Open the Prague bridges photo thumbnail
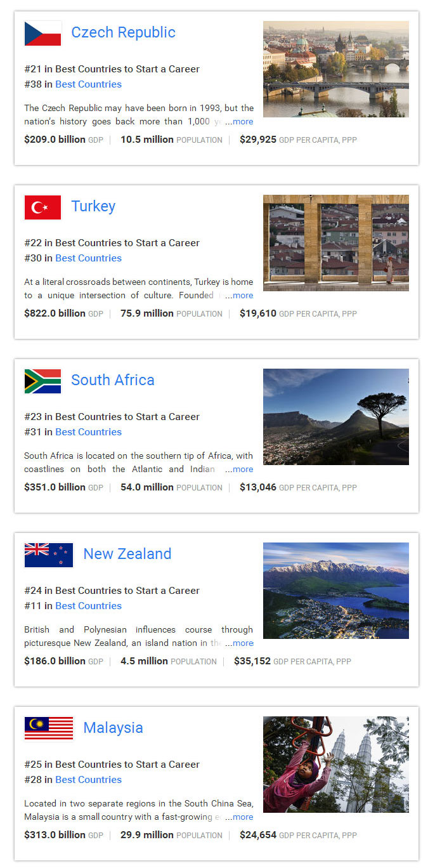 (x=335, y=69)
